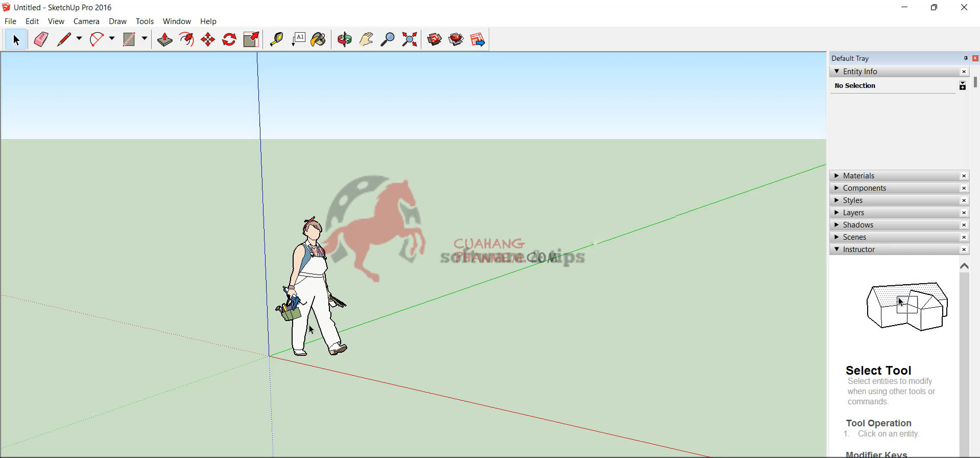Screen dimensions: 980x458
Task: Activate the Paint Bucket tool
Action: point(318,39)
